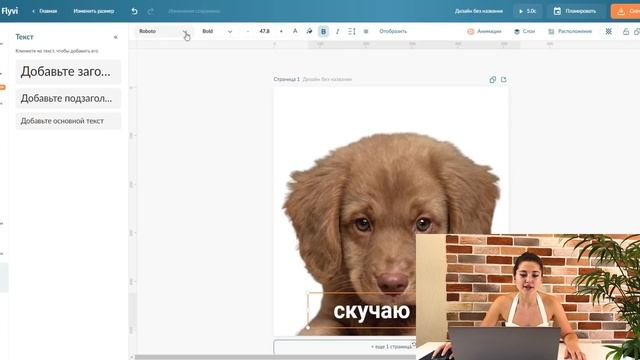The width and height of the screenshot is (640, 360).
Task: Duplicate page with the copy icon
Action: click(493, 80)
